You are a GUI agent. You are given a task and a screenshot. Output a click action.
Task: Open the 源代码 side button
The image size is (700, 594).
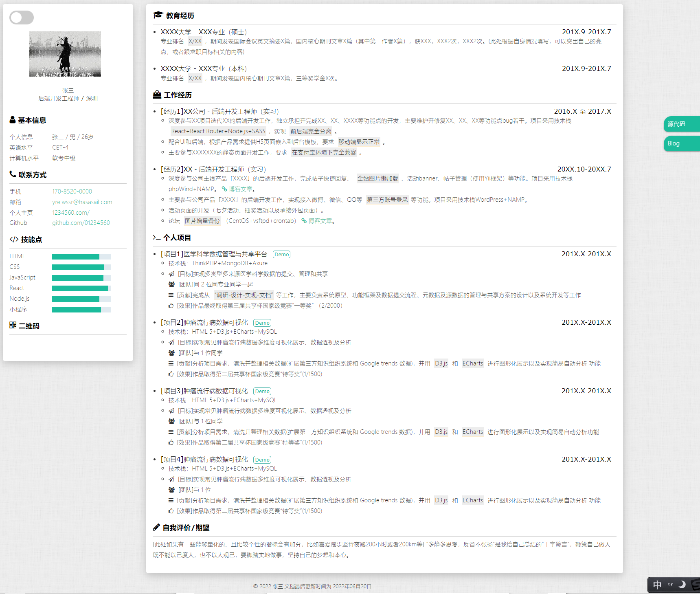pos(681,124)
